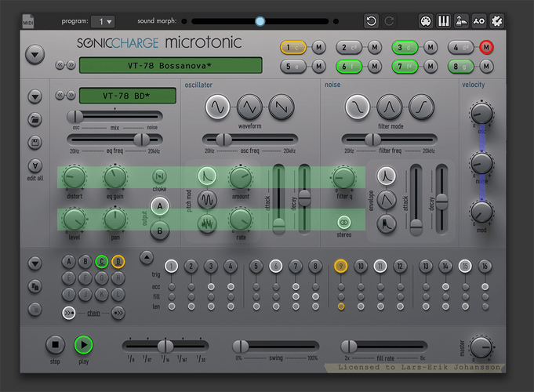Select drum channel 2
This screenshot has width=534, height=392.
pos(349,47)
